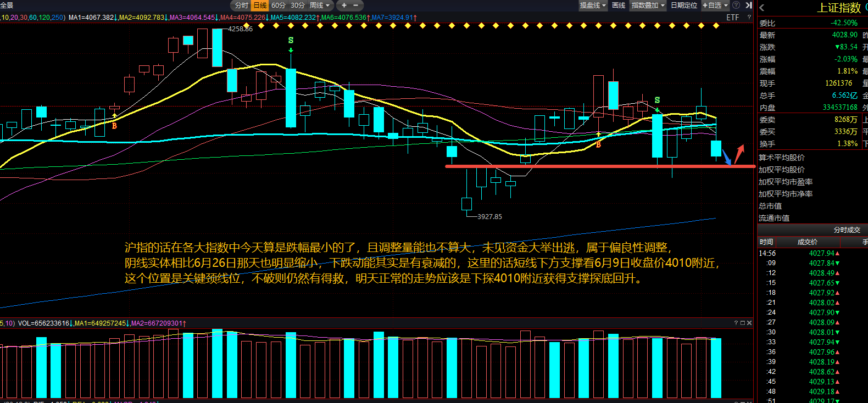Select the 日线 daily chart period
The height and width of the screenshot is (403, 868).
tap(260, 5)
